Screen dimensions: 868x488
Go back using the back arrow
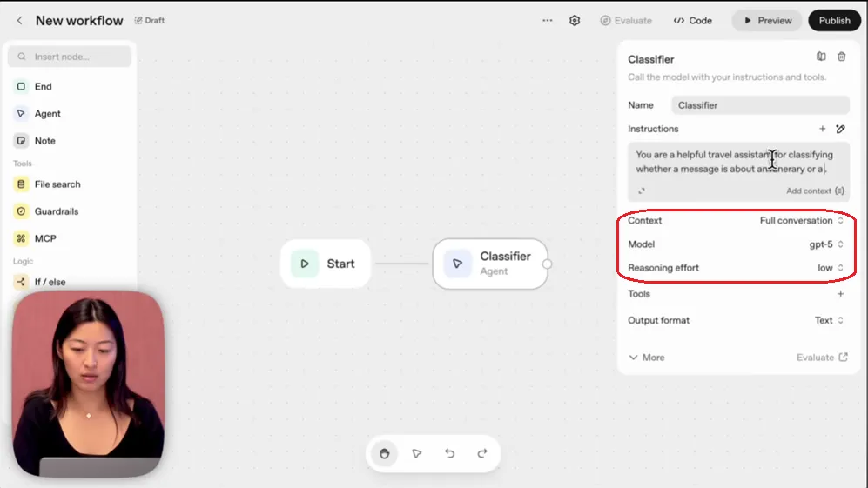click(x=19, y=21)
